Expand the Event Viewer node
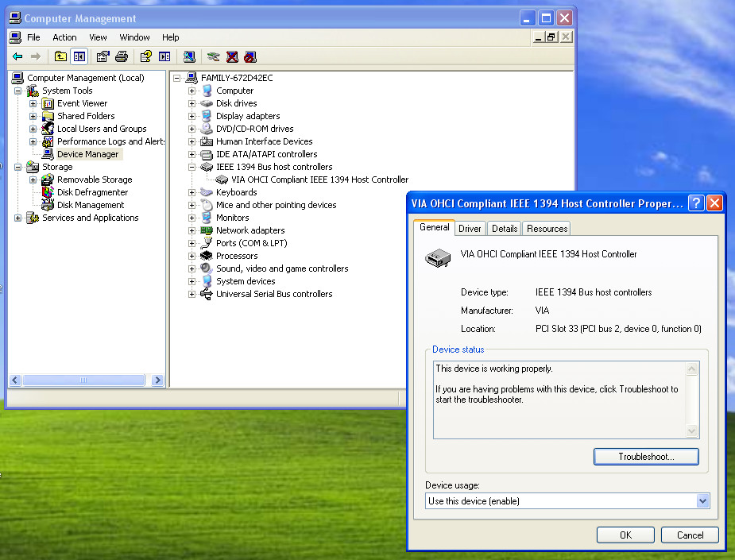The height and width of the screenshot is (560, 735). pyautogui.click(x=33, y=103)
